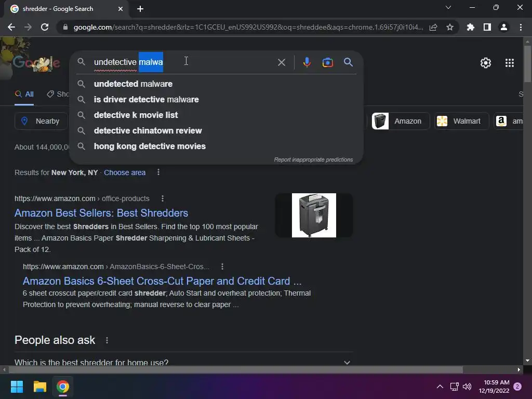This screenshot has height=399, width=532.
Task: Reload the current page
Action: [x=45, y=27]
